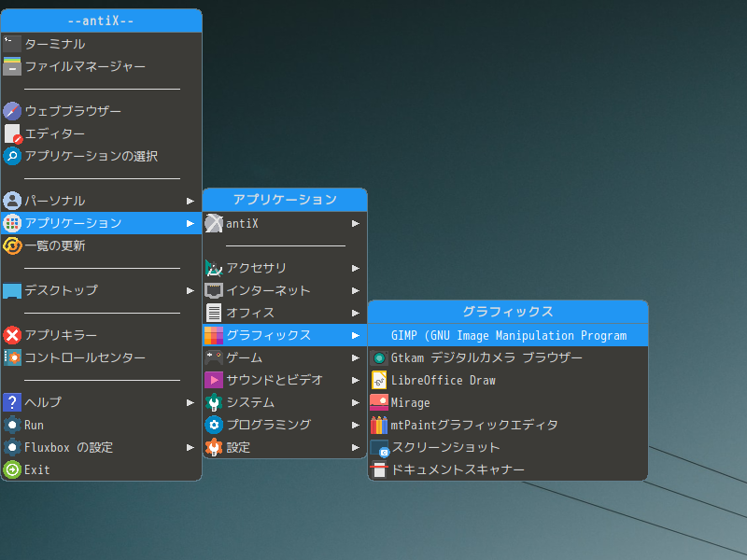747x560 pixels.
Task: Click the system icon beside システム
Action: [214, 402]
